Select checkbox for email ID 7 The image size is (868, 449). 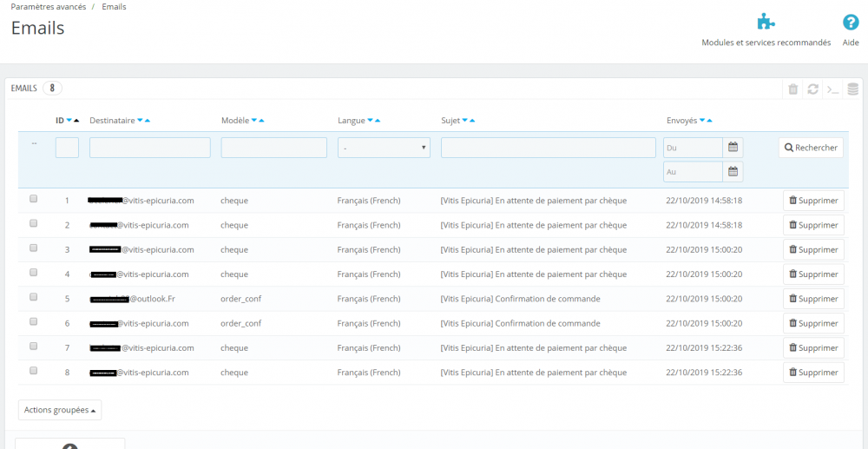coord(33,346)
